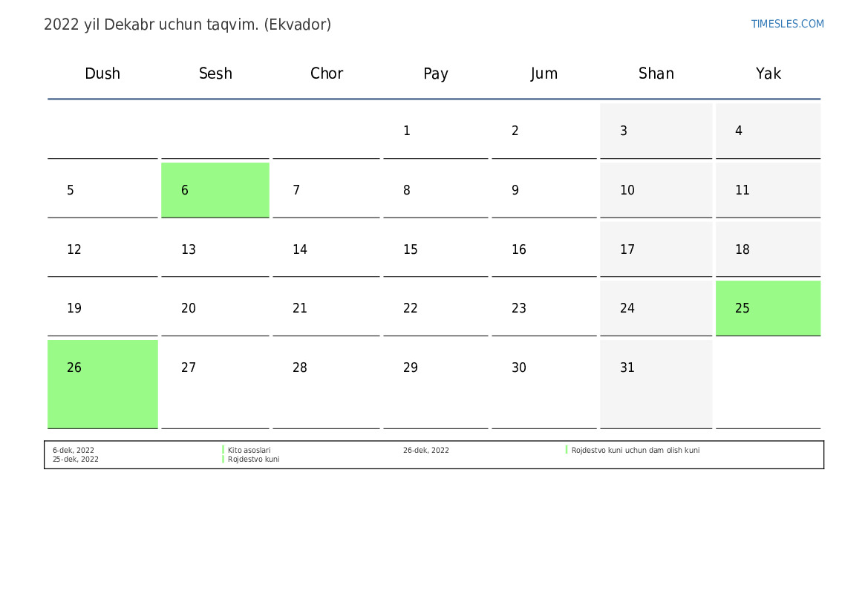868x614 pixels.
Task: Select the highlighted December 6 holiday cell
Action: click(215, 190)
